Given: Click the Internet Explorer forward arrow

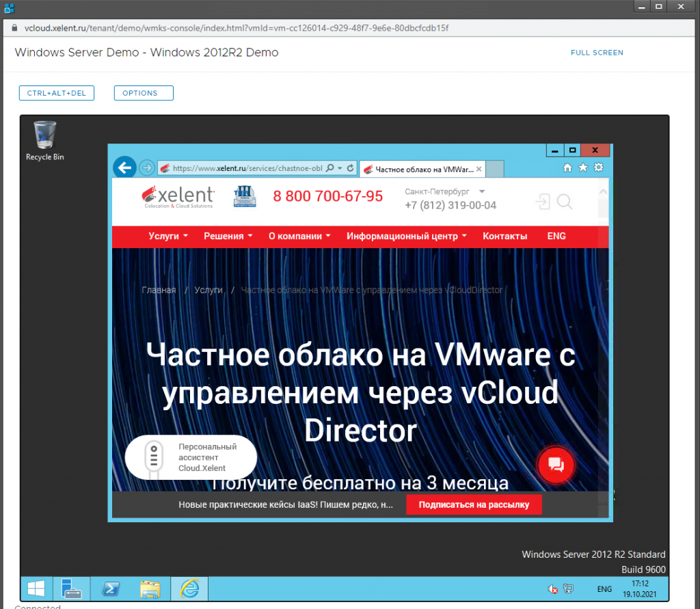Looking at the screenshot, I should click(146, 168).
